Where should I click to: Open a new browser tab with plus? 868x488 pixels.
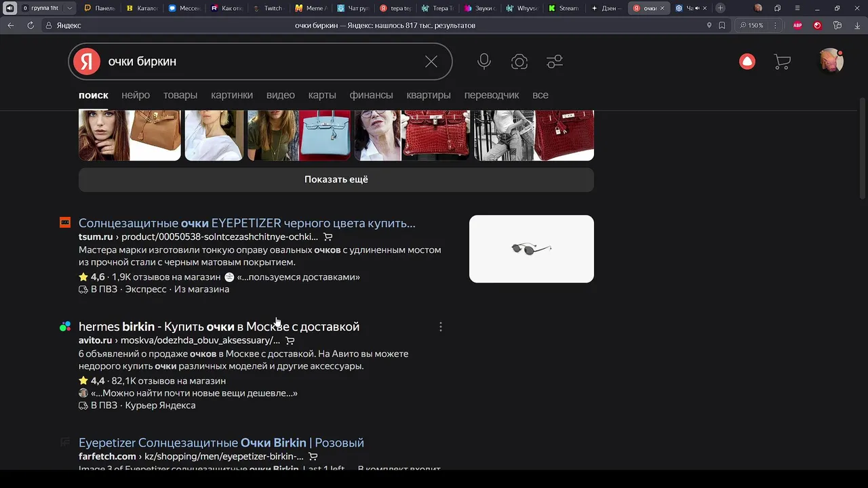pos(720,8)
